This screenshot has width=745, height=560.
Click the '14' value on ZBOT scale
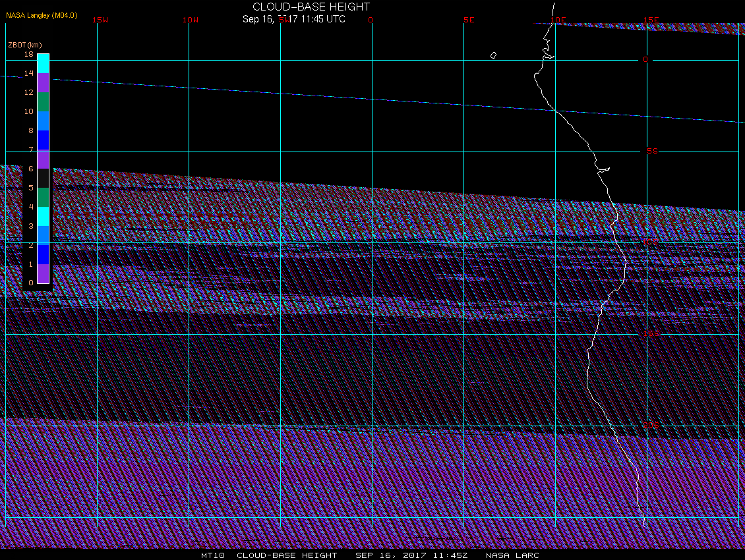[29, 73]
